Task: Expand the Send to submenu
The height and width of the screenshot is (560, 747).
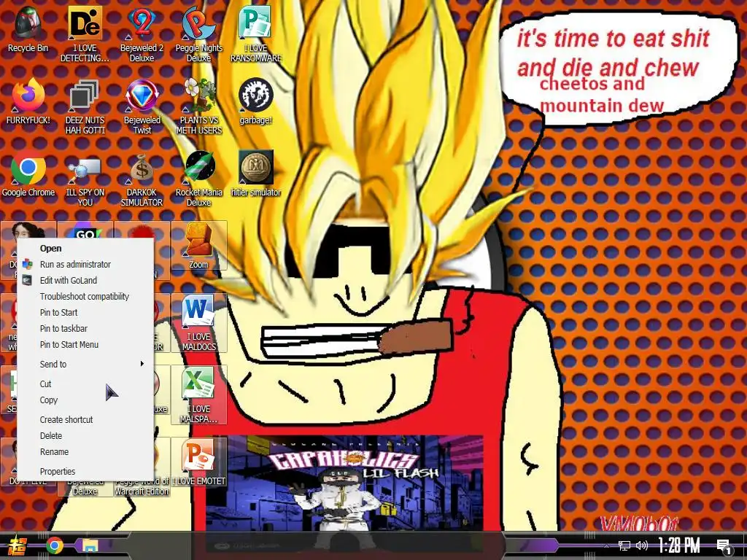Action: click(x=85, y=364)
